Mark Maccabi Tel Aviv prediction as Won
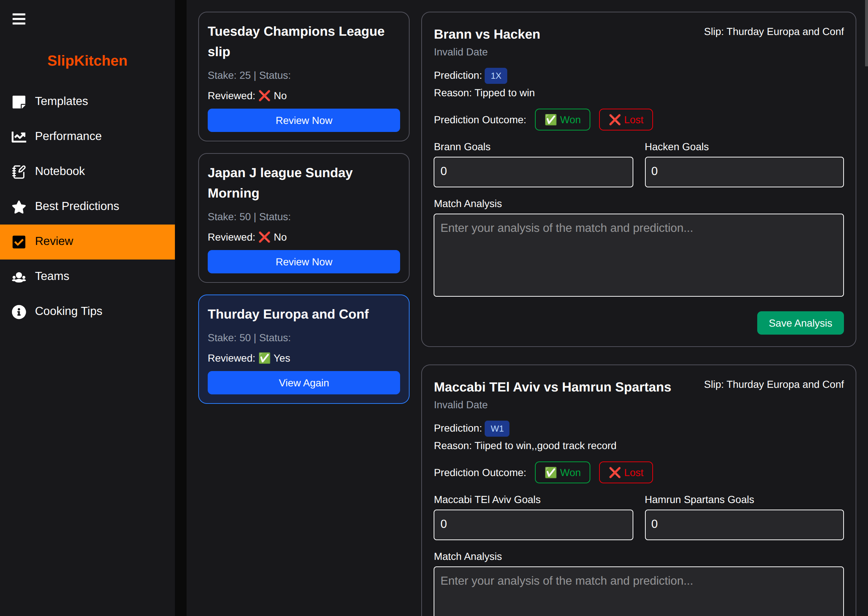Screen dimensions: 868x616 point(562,473)
